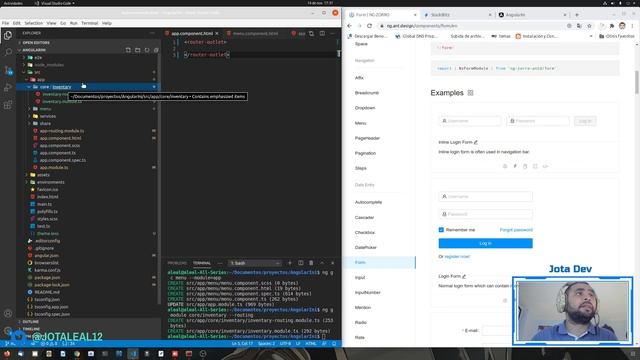Click the register now! link
This screenshot has height=360, width=640.
pyautogui.click(x=457, y=257)
